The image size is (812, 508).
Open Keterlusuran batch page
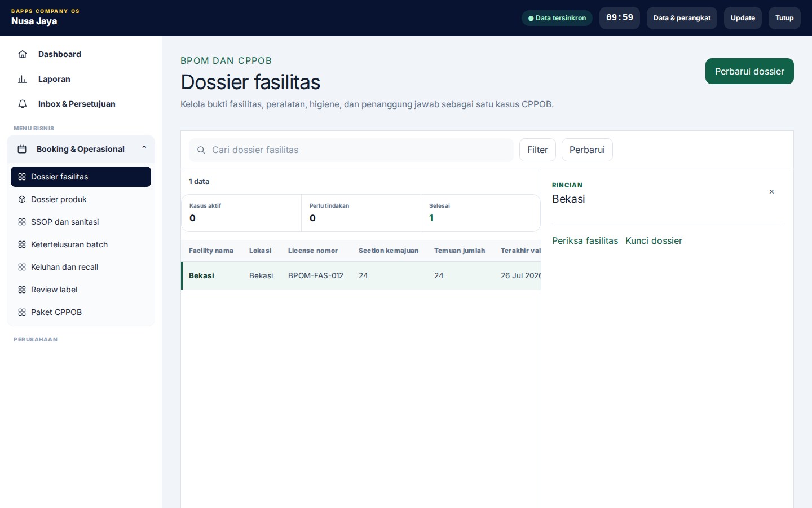pyautogui.click(x=81, y=244)
